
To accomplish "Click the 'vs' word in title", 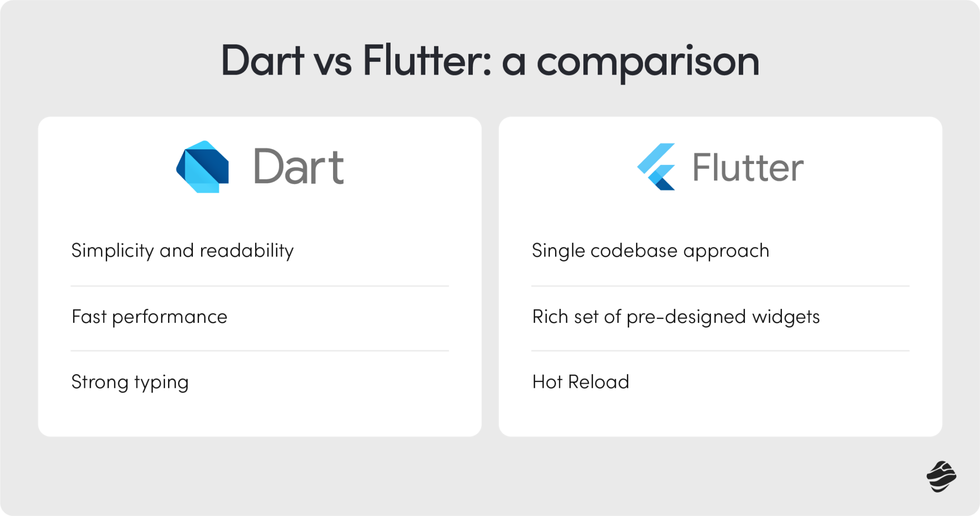I will tap(333, 65).
